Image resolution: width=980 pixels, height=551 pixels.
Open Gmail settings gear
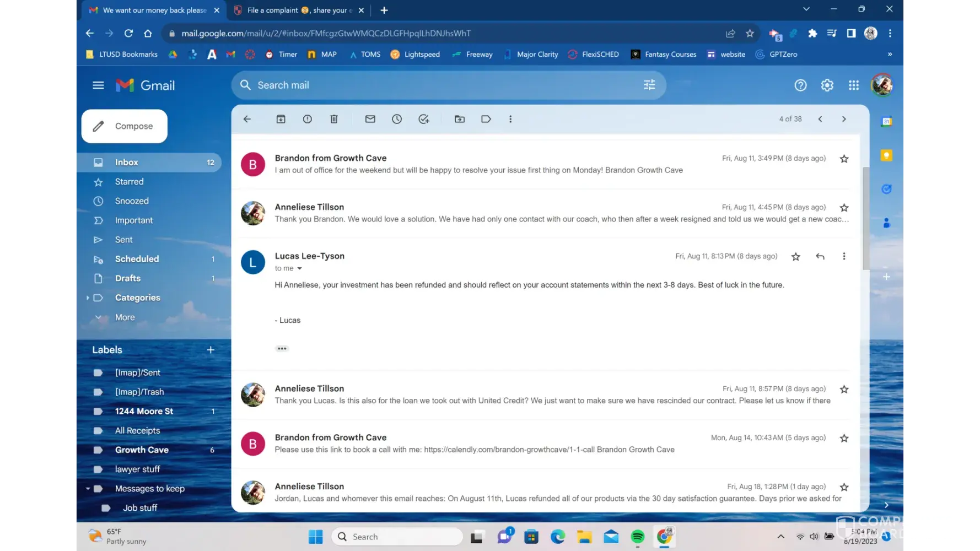[827, 85]
